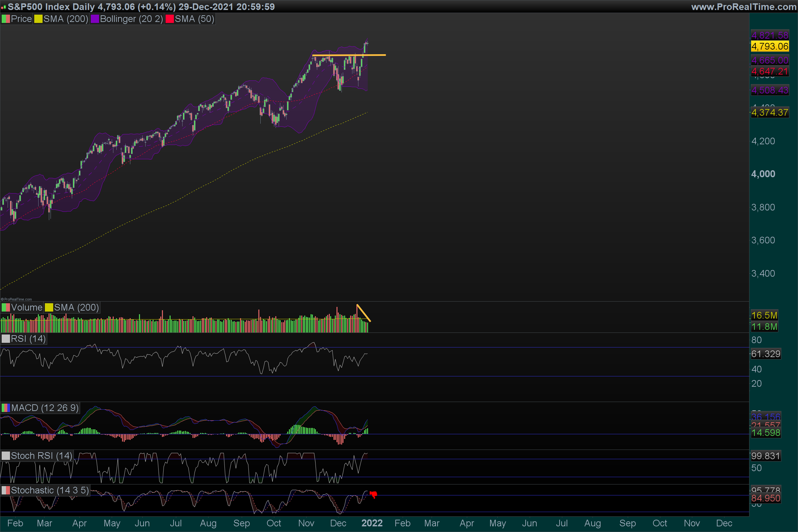The height and width of the screenshot is (532, 798).
Task: Click the RSI (14) legend icon
Action: click(6, 338)
